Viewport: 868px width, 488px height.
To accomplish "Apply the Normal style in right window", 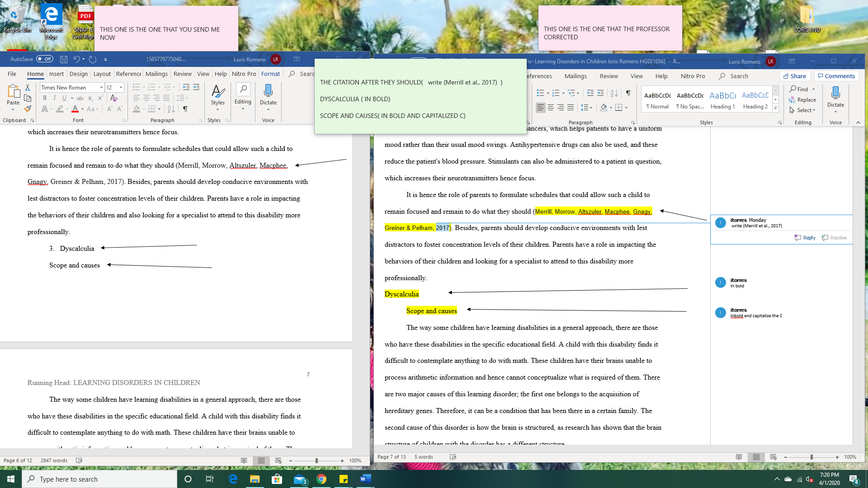I will (x=657, y=100).
